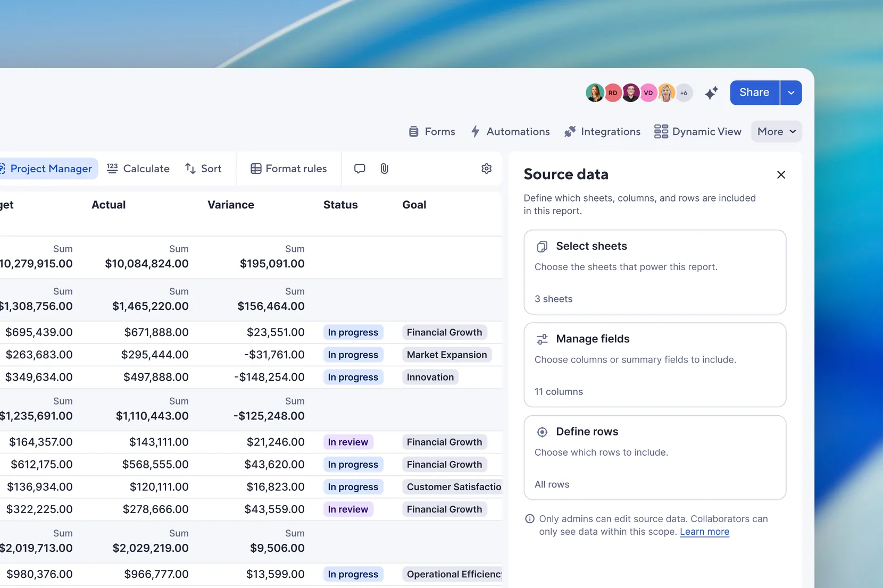
Task: Open the Manage fields card
Action: (x=655, y=365)
